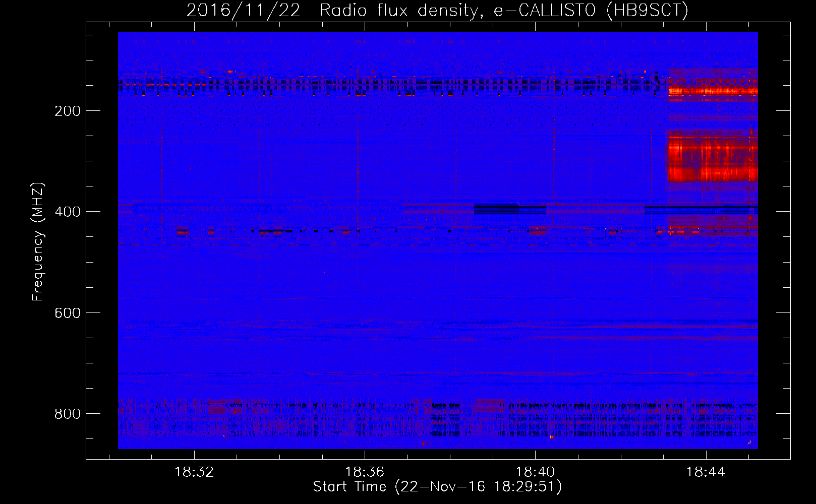Screen dimensions: 816x504
Task: Click the 400 frequency tick label
Action: tap(68, 212)
